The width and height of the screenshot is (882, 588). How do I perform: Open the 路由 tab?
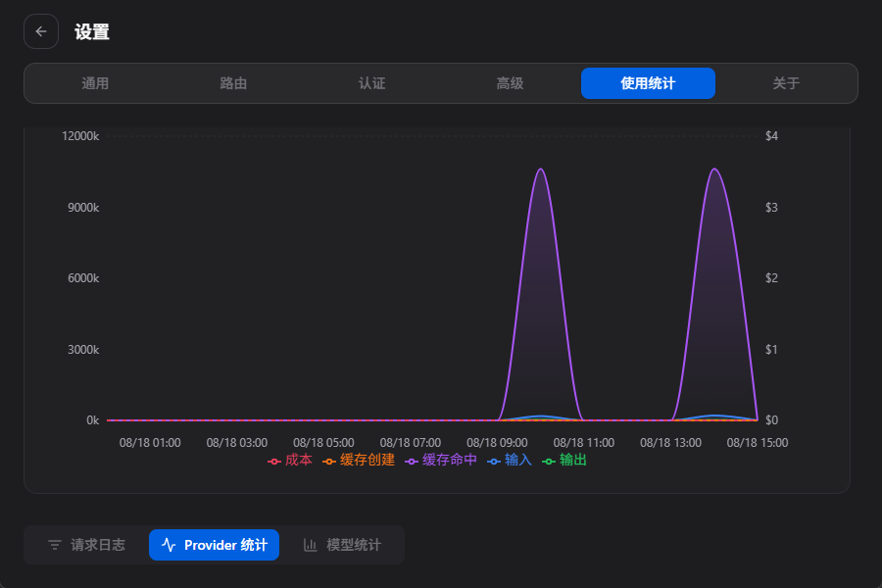233,83
